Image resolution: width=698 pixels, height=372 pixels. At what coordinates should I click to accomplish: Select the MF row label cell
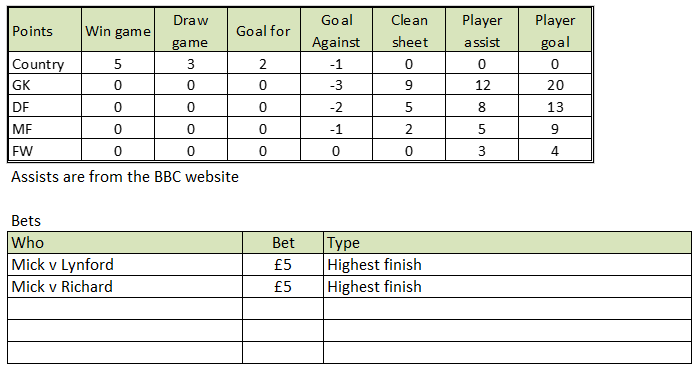[45, 128]
